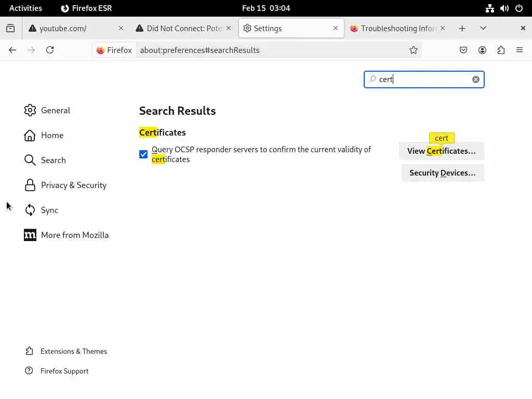
Task: Clear the settings search text
Action: point(475,79)
